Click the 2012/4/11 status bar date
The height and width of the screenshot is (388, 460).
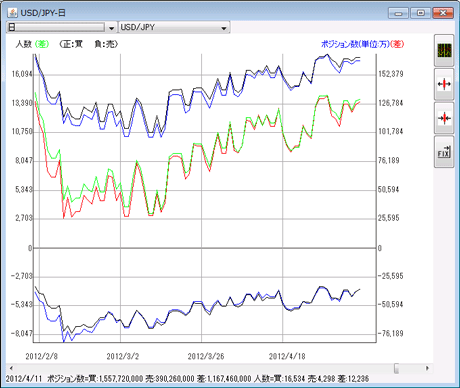tap(24, 379)
